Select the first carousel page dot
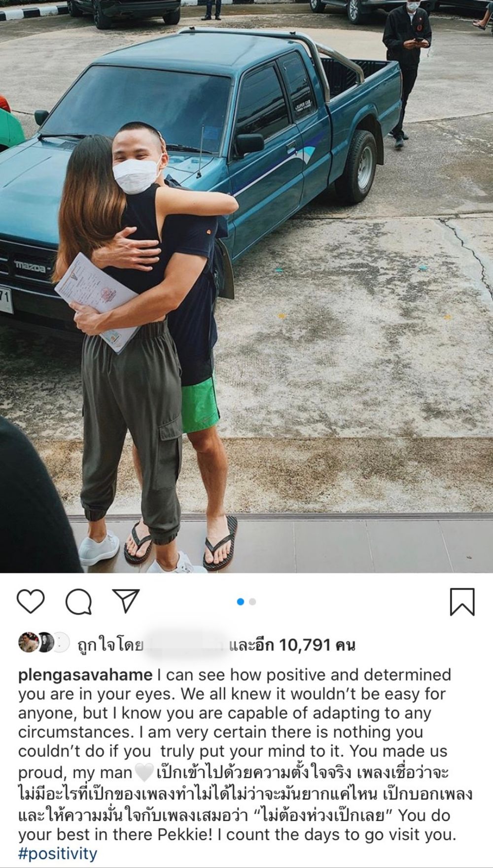Screen dimensions: 493x868 241,602
